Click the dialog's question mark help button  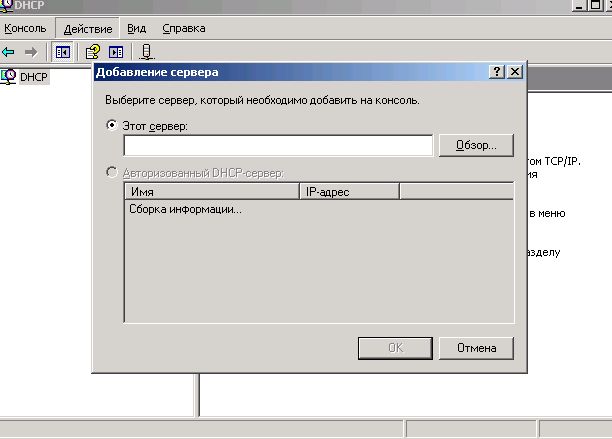coord(497,73)
